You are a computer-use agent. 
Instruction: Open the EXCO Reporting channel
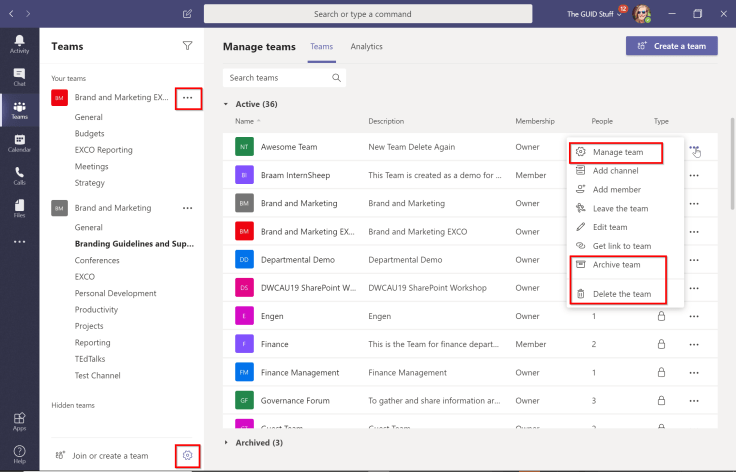(103, 150)
